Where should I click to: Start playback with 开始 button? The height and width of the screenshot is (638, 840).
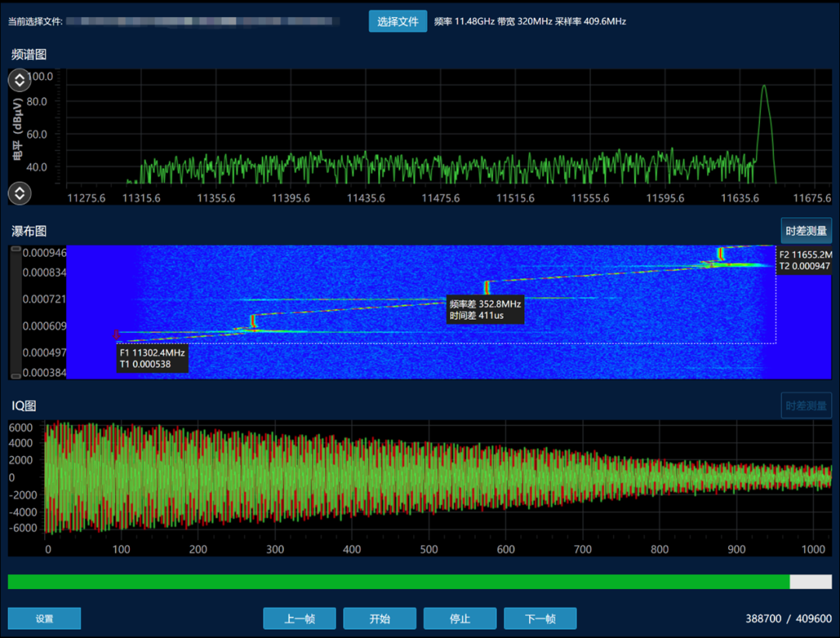pos(380,619)
